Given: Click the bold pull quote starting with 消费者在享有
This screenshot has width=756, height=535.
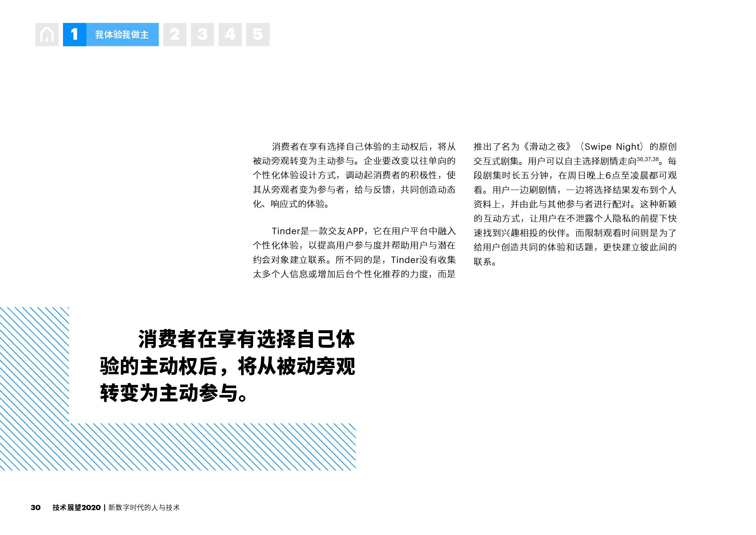Looking at the screenshot, I should tap(227, 366).
